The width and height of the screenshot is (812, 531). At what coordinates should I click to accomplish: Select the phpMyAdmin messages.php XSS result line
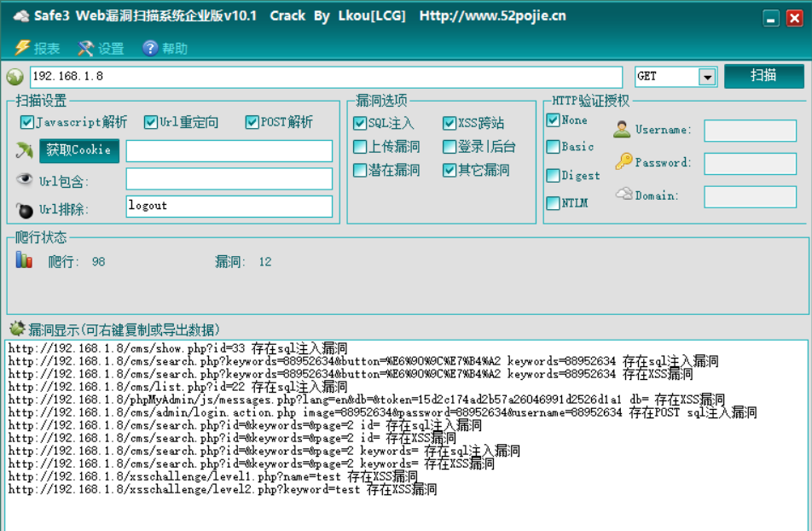click(x=366, y=400)
